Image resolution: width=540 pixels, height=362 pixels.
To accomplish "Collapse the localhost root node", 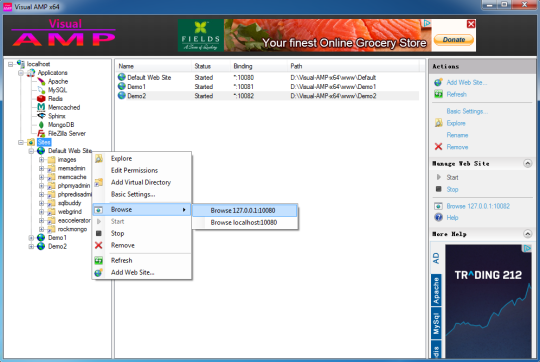I will (x=10, y=64).
